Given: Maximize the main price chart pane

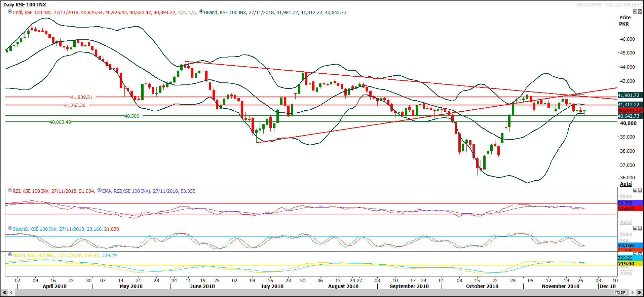Looking at the screenshot, I should (635, 12).
